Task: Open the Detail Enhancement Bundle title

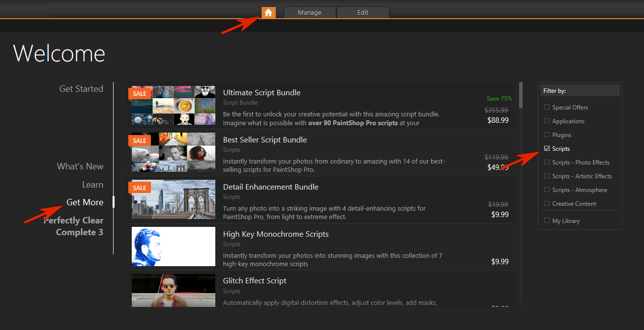Action: point(271,187)
